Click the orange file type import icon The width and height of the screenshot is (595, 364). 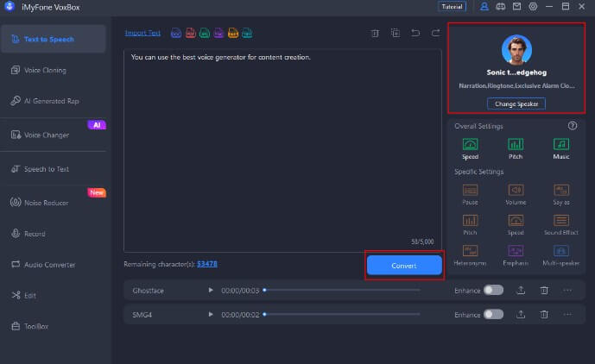point(233,34)
